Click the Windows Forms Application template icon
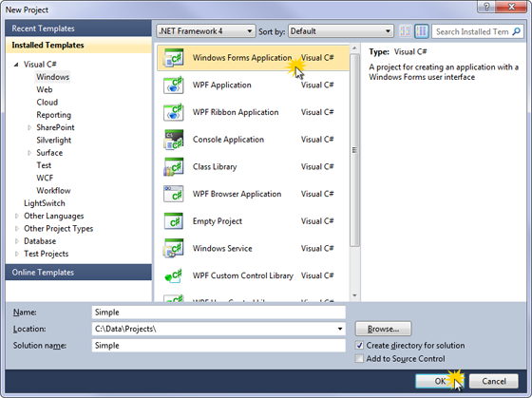The image size is (532, 398). (173, 58)
